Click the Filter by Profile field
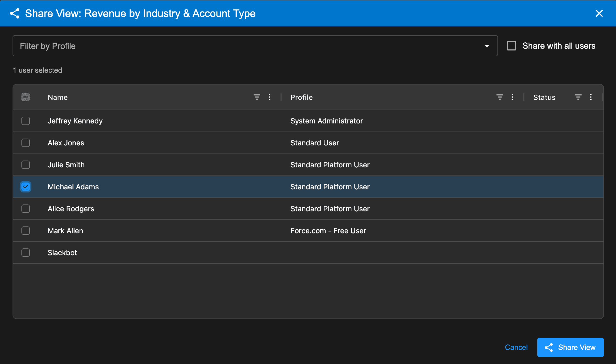Image resolution: width=616 pixels, height=364 pixels. click(x=236, y=46)
